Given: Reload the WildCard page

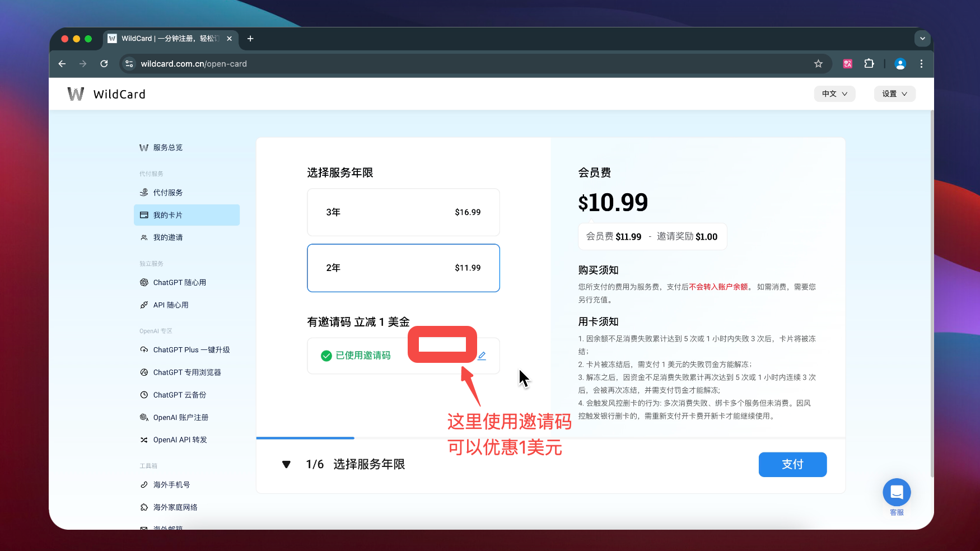Looking at the screenshot, I should tap(104, 64).
